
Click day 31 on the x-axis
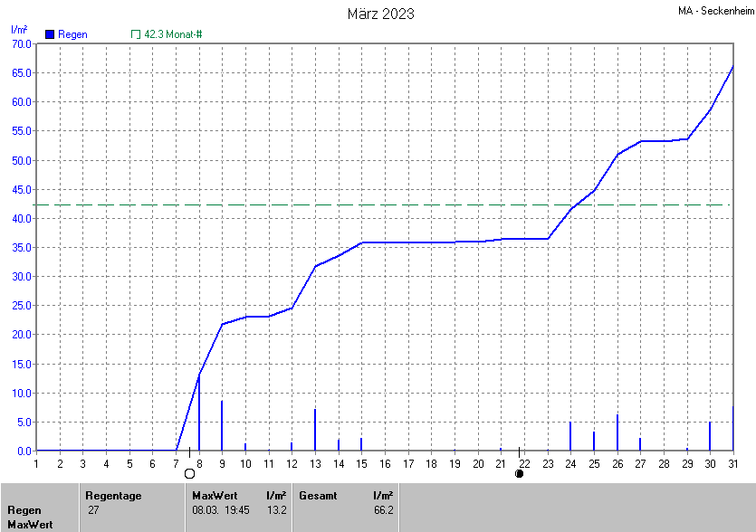pos(732,463)
